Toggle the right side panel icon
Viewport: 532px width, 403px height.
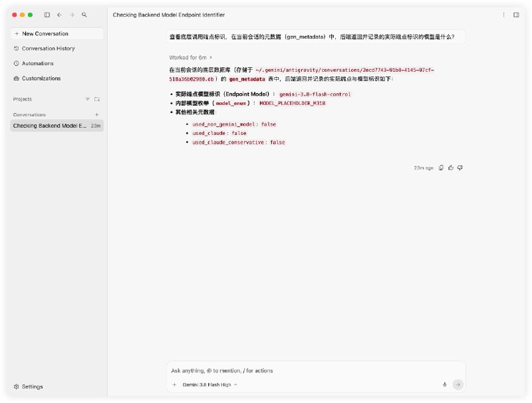tap(516, 15)
